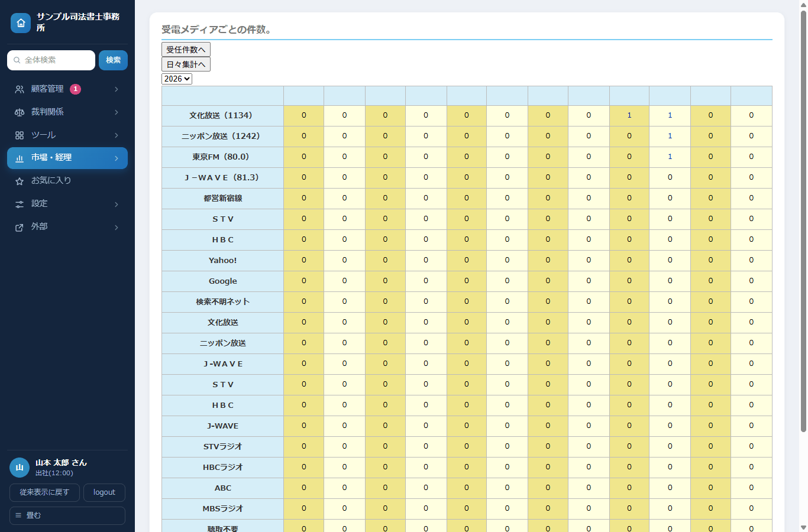Click the 受電メディアごとの件数。 heading
808x532 pixels.
(x=216, y=30)
